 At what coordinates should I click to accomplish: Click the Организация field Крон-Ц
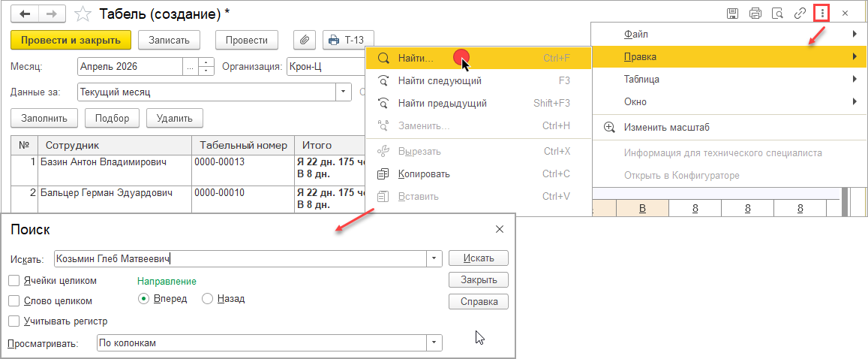coord(326,67)
